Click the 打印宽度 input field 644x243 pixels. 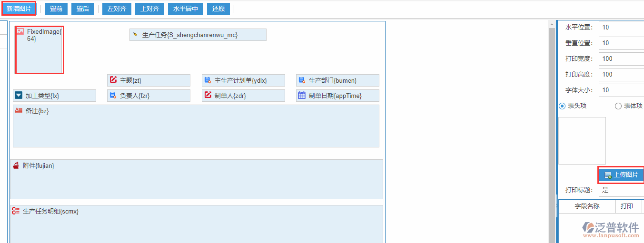pyautogui.click(x=621, y=58)
